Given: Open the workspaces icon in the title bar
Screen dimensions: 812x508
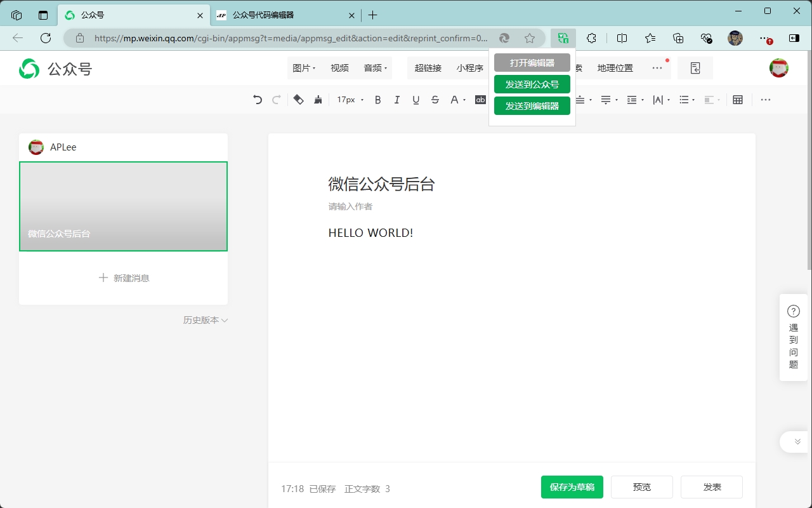Looking at the screenshot, I should click(16, 15).
